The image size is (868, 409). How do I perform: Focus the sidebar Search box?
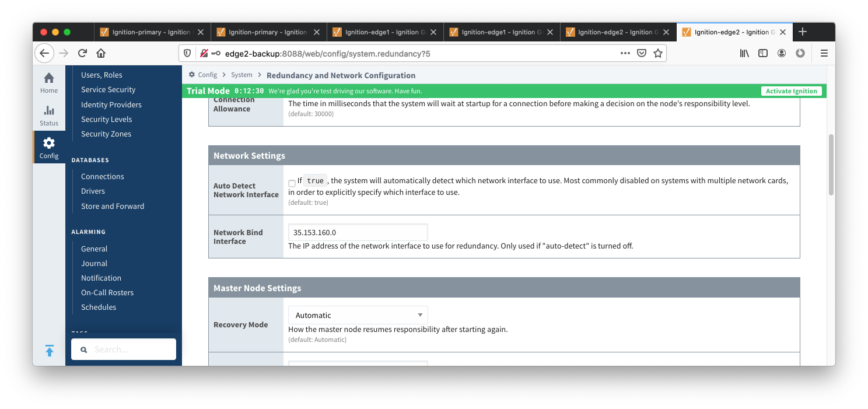coord(124,349)
